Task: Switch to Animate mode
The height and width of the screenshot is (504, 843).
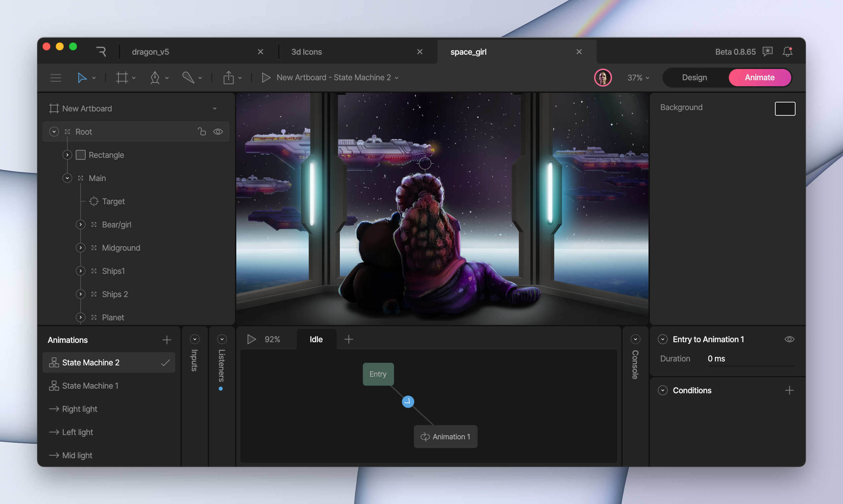Action: pyautogui.click(x=760, y=78)
